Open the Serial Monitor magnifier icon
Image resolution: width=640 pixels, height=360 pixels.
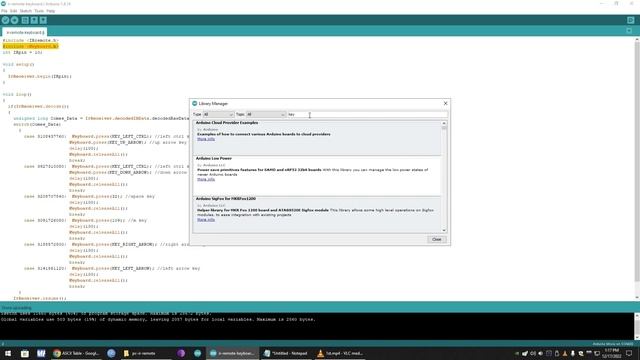coord(631,20)
